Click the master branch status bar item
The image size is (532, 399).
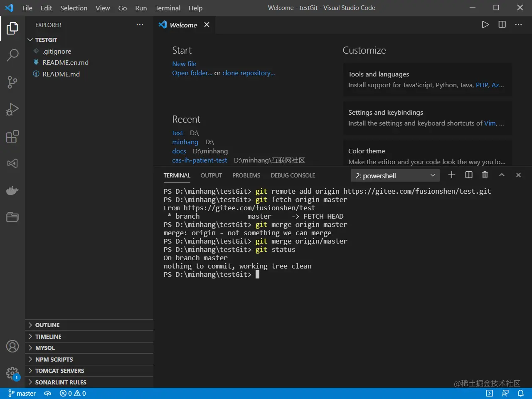tap(22, 393)
